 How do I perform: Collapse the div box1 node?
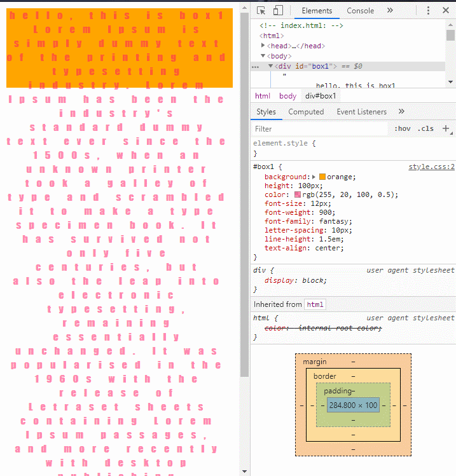pyautogui.click(x=270, y=66)
